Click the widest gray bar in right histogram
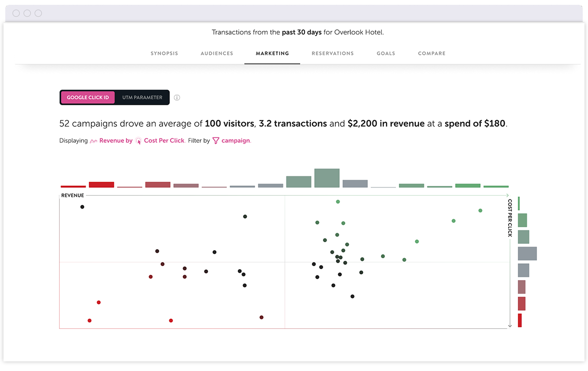 point(527,253)
